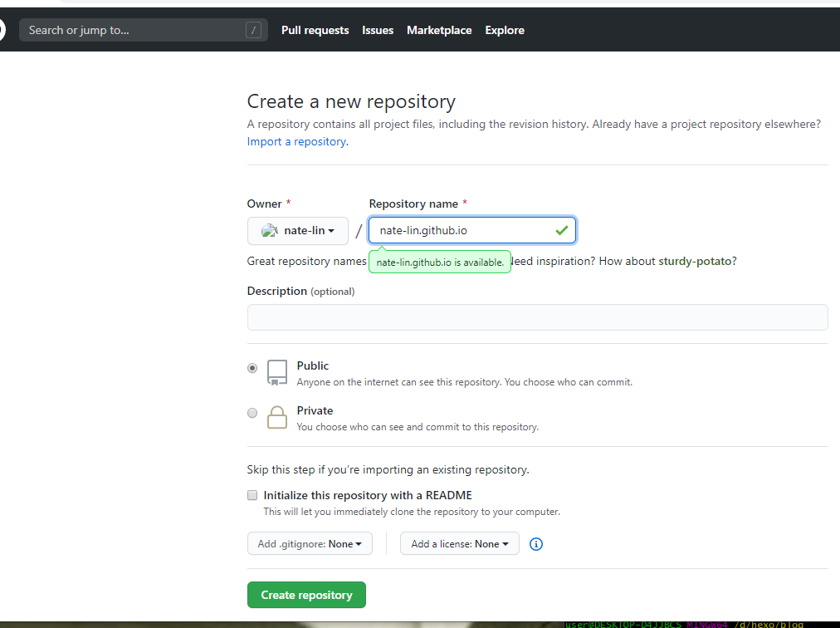This screenshot has width=840, height=628.
Task: Click the slash shortcut icon in search
Action: pyautogui.click(x=253, y=30)
